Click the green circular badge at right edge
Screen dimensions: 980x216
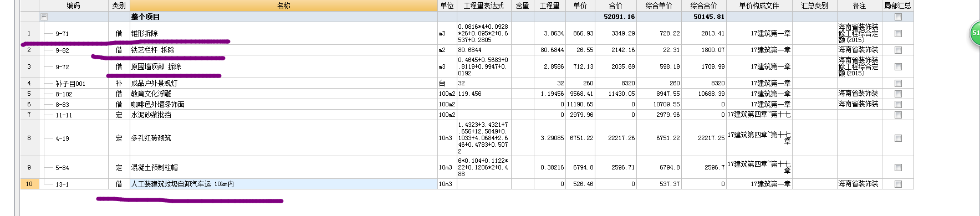[x=975, y=33]
